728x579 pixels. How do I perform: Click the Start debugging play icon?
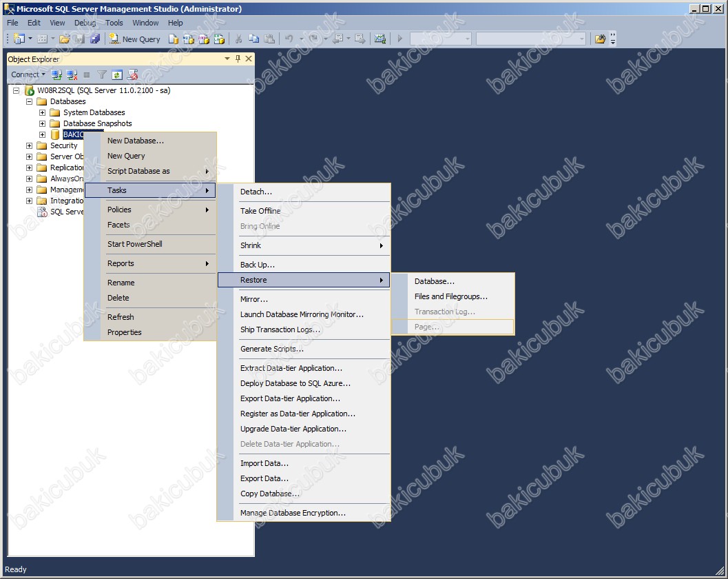coord(399,39)
